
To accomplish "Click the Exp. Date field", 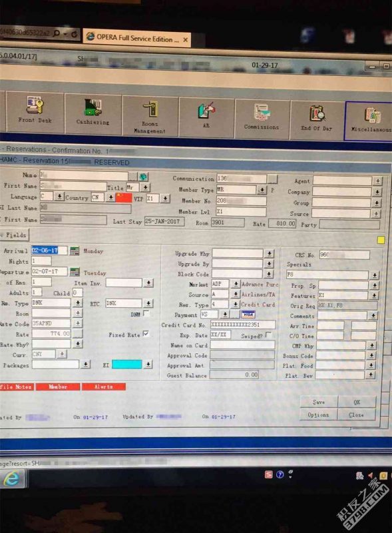I will click(220, 335).
